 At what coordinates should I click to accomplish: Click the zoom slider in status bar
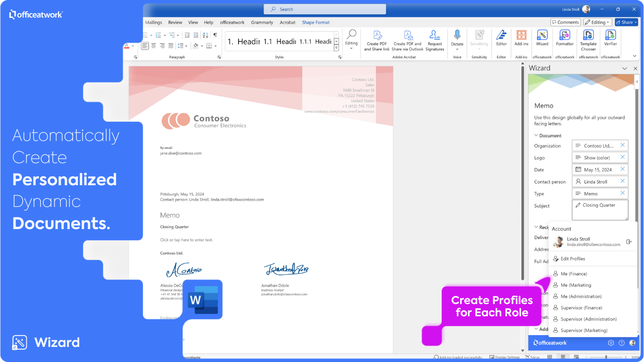(606, 357)
